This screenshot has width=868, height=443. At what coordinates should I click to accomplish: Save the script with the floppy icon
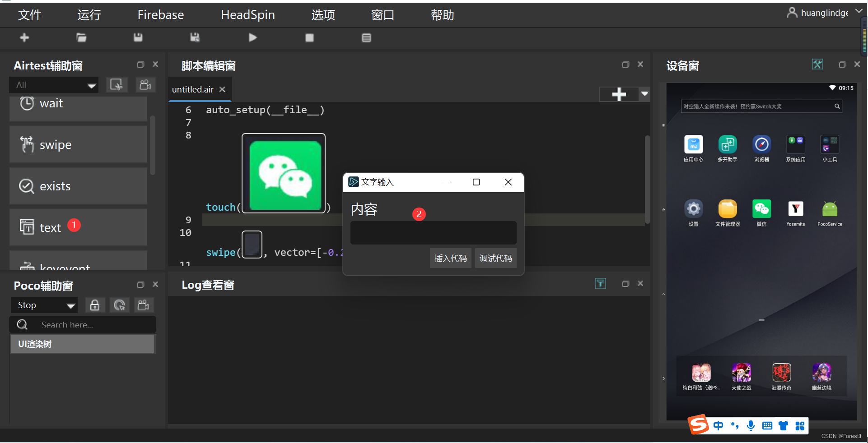(138, 38)
